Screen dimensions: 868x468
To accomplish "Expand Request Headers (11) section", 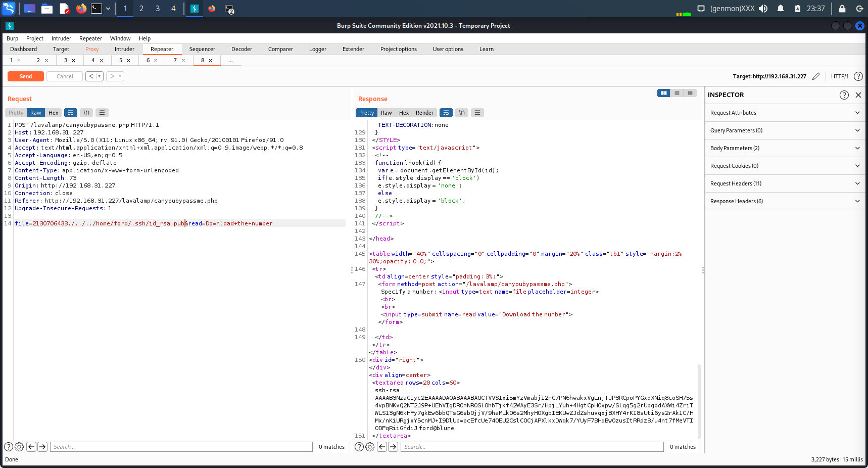I will (x=786, y=183).
